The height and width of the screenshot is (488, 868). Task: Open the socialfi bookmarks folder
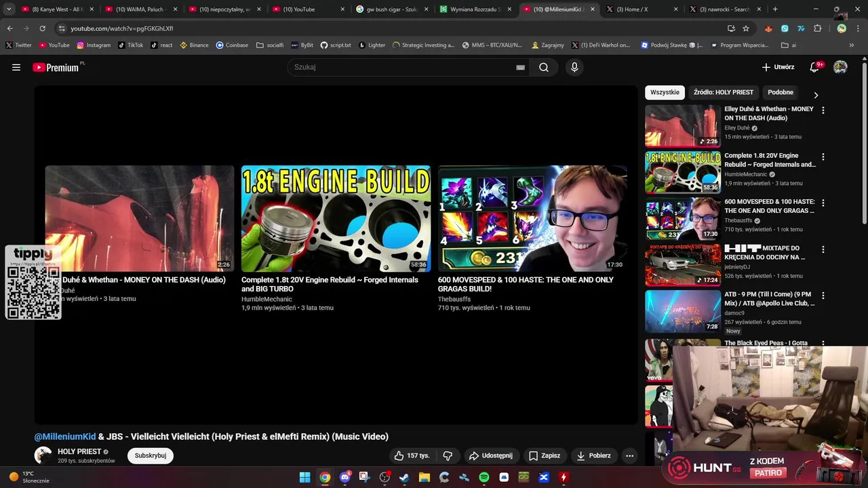pyautogui.click(x=270, y=45)
